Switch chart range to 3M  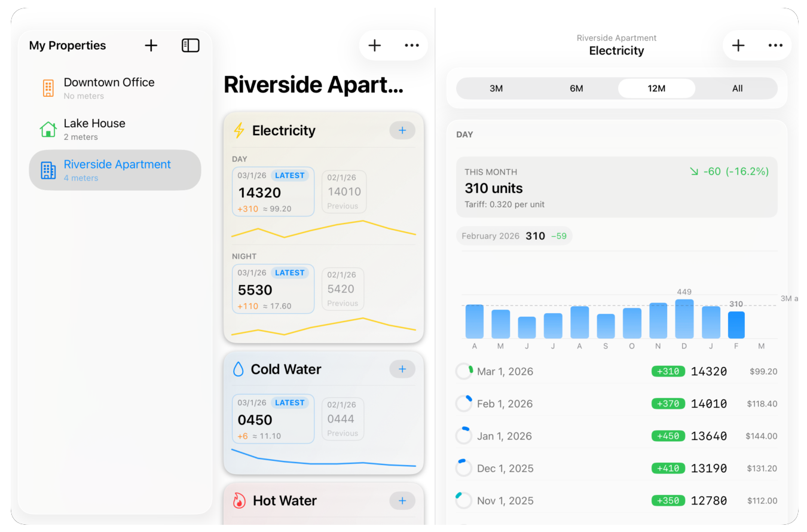[x=496, y=88]
